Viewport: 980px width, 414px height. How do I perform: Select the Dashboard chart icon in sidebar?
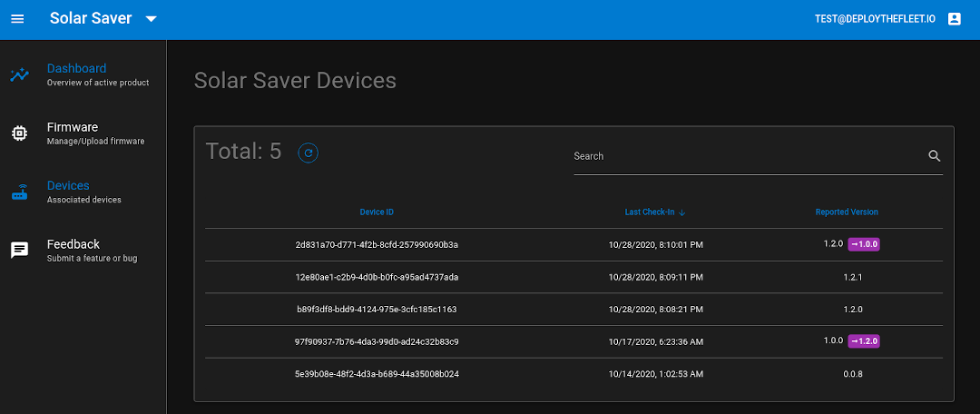point(19,75)
